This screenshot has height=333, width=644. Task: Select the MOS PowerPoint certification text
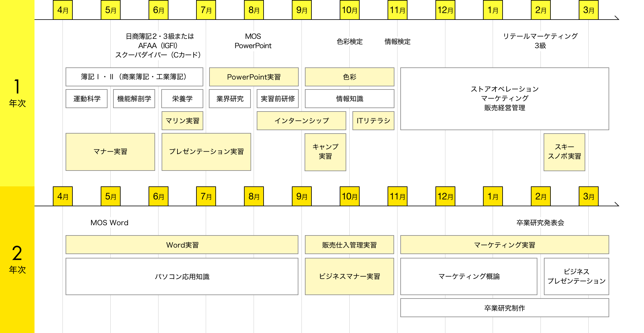pyautogui.click(x=253, y=41)
